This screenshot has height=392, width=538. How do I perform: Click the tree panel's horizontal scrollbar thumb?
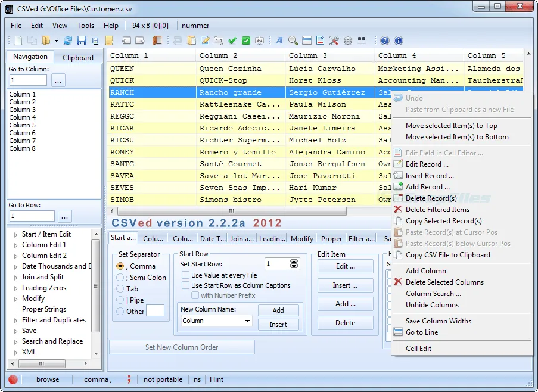[x=42, y=363]
